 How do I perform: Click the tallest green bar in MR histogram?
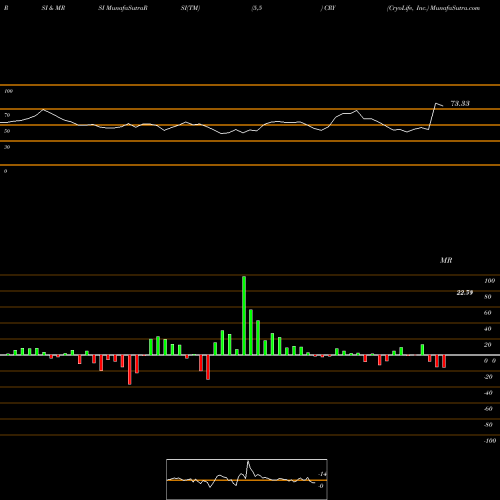pos(244,315)
